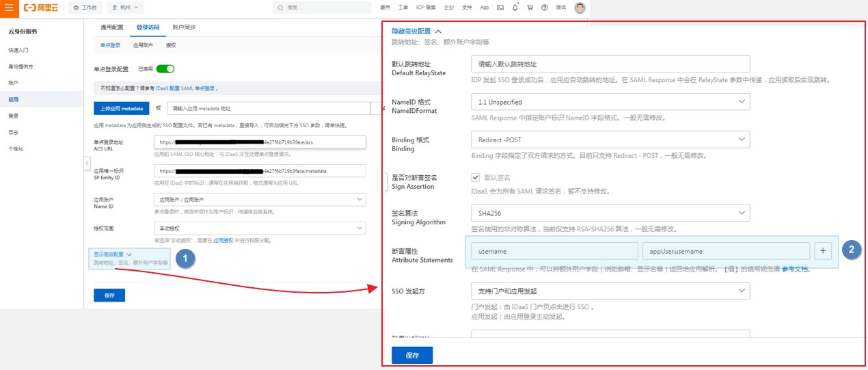Open the 参考文档 link

[x=796, y=269]
